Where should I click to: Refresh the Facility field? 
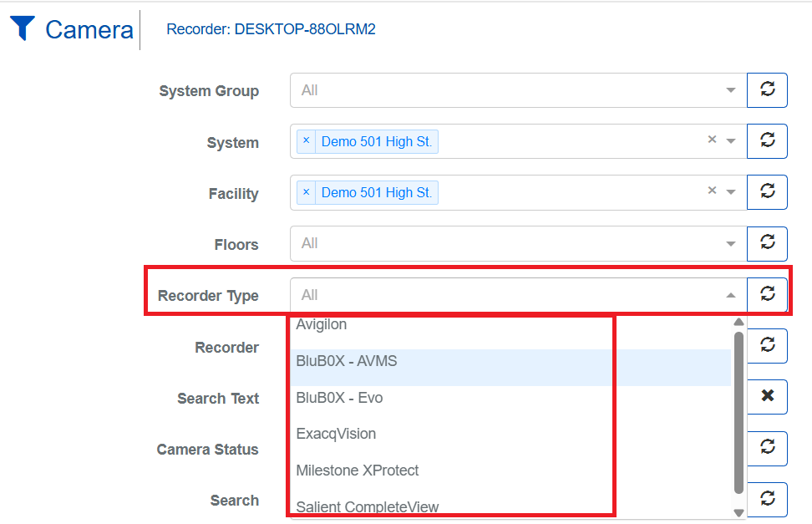pyautogui.click(x=767, y=192)
